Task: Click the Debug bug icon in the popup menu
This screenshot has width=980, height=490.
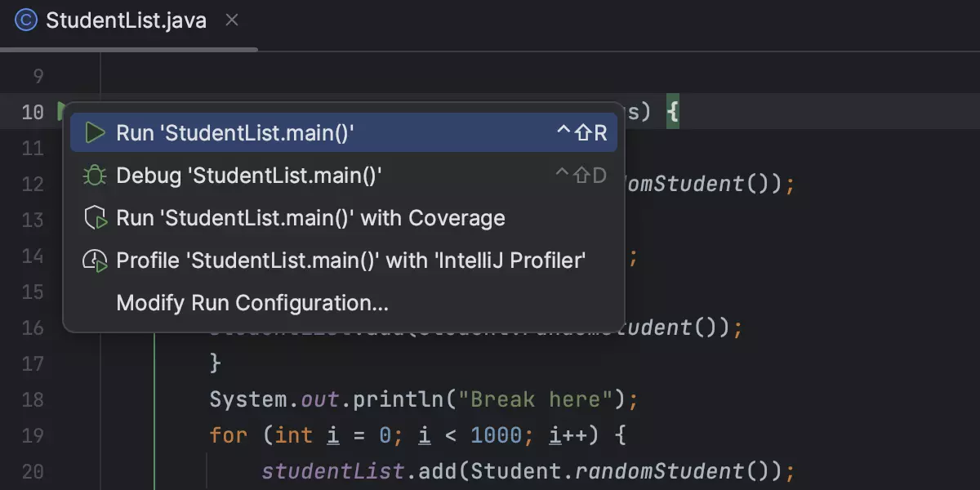Action: coord(96,176)
